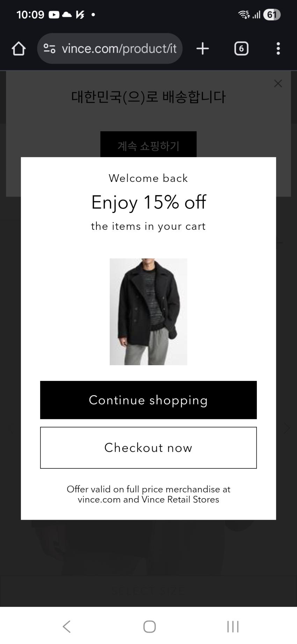Click the Checkout now button

[x=148, y=447]
